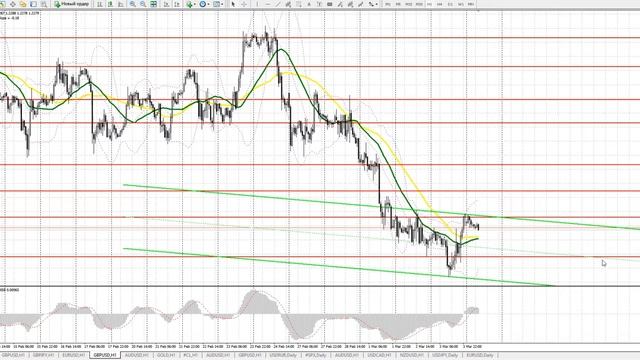Select the Crosshair tool
This screenshot has width=640, height=360.
click(244, 4)
